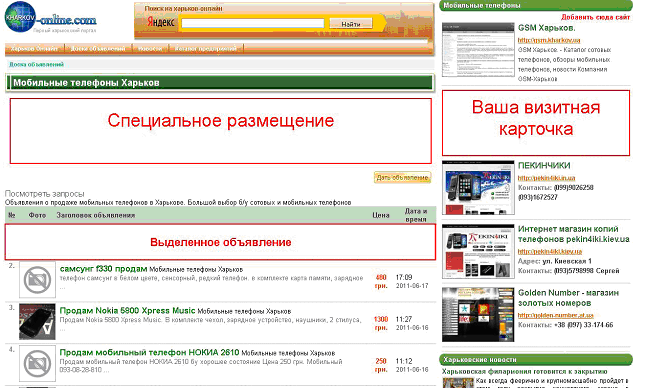Image resolution: width=645 pixels, height=388 pixels.
Task: Open the самсунг f330 продам listing
Action: 103,269
